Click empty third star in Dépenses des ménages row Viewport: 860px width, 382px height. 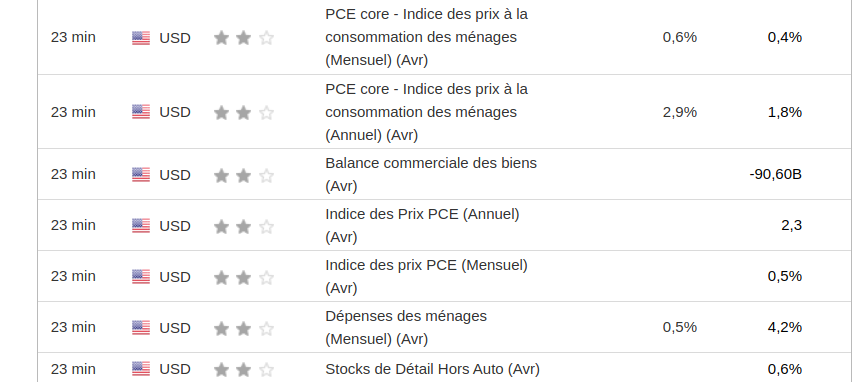click(x=266, y=328)
